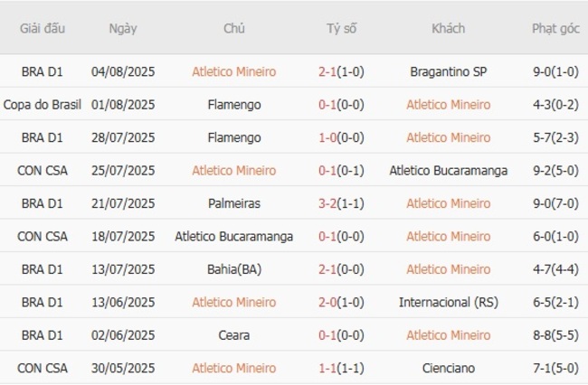The height and width of the screenshot is (385, 588).
Task: Open the Internacional (RS) team page
Action: click(448, 302)
